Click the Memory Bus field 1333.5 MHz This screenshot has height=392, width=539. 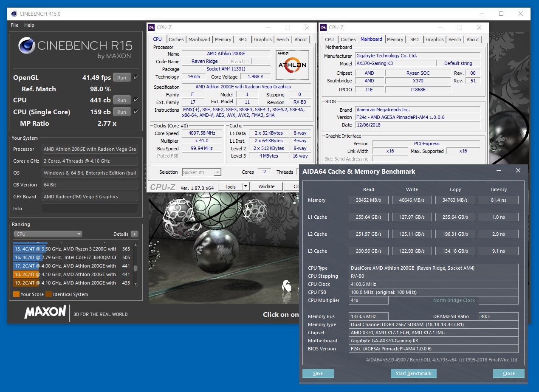pos(369,316)
